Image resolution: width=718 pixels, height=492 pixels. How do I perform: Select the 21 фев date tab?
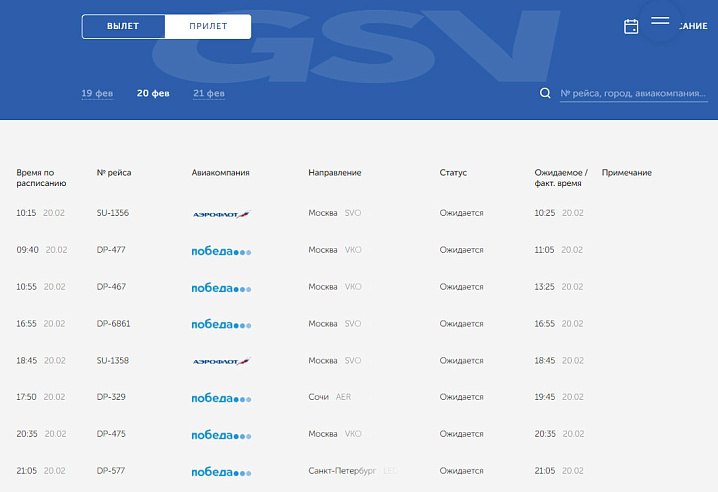(209, 94)
